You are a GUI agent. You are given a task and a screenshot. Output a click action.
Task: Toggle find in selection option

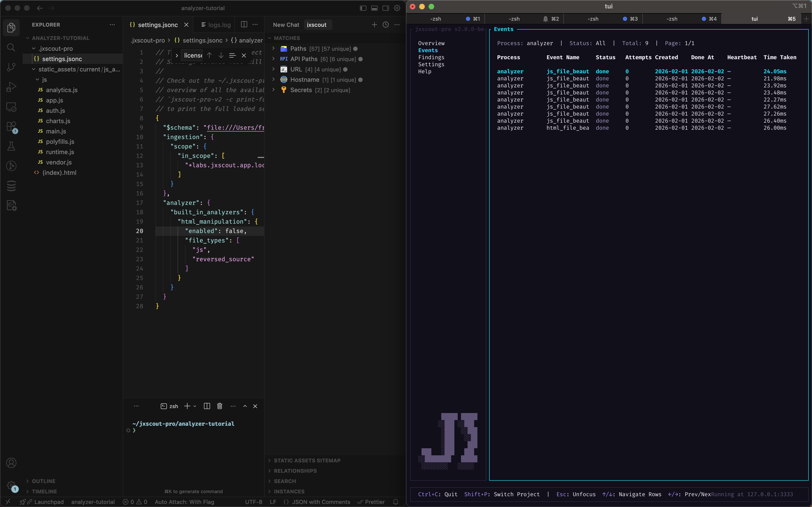click(232, 55)
